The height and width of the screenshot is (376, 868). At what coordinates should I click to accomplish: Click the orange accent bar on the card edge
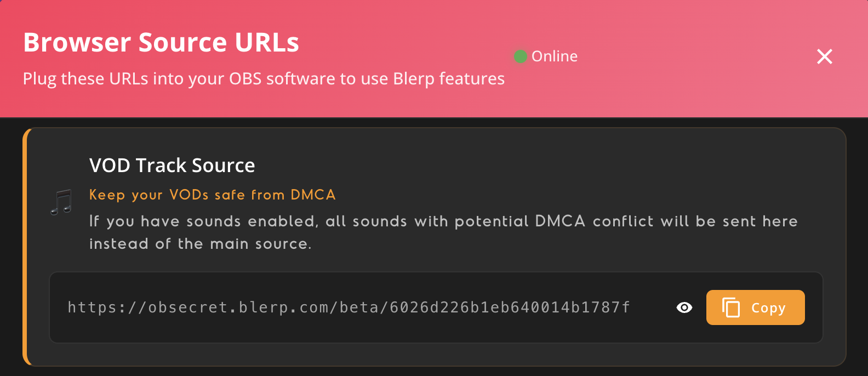[24, 247]
